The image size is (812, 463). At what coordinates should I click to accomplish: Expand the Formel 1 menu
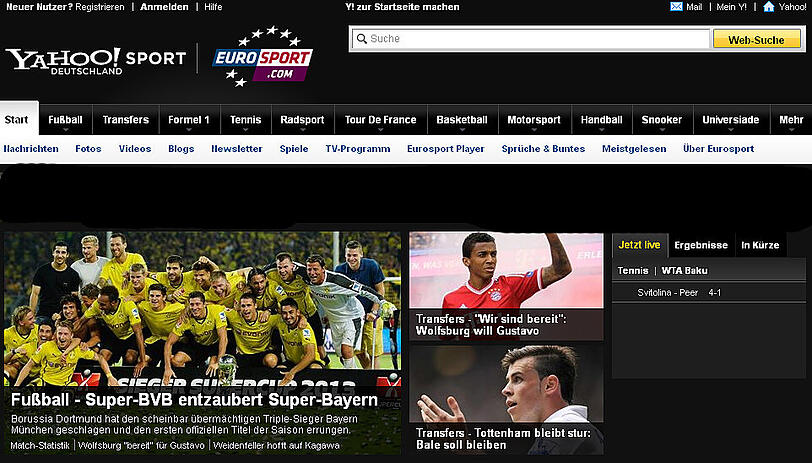tap(189, 120)
